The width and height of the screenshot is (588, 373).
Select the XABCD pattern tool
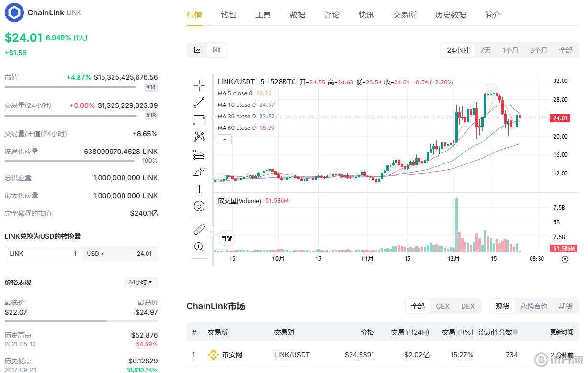tap(199, 137)
